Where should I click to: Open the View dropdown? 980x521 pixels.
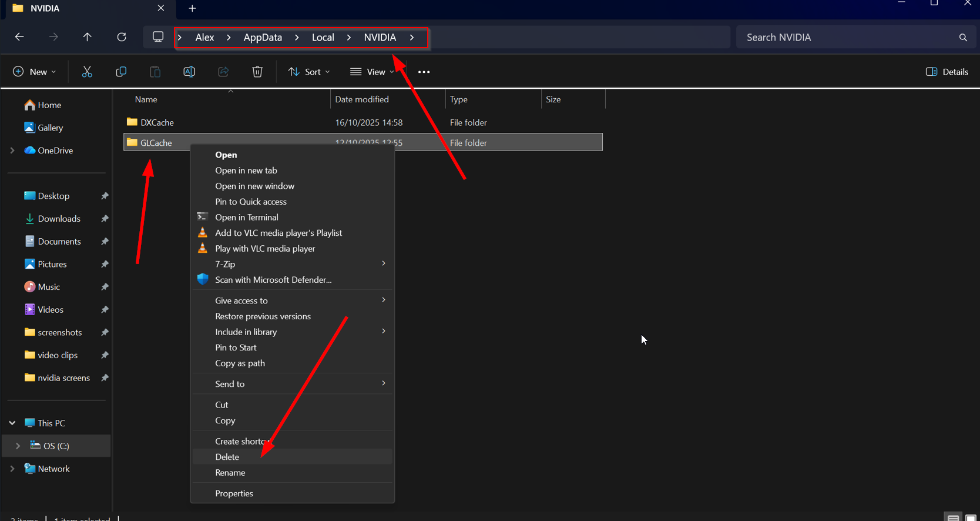372,72
